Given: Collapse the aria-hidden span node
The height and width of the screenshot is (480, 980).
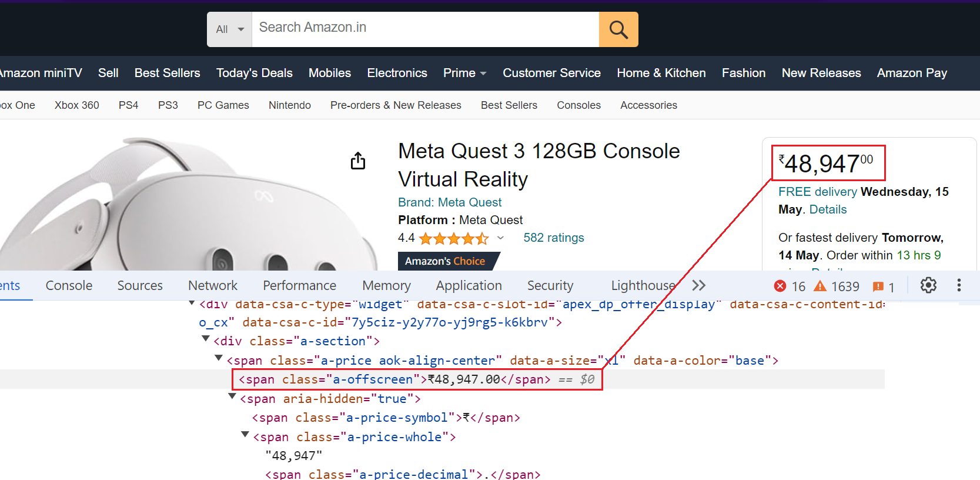Looking at the screenshot, I should click(232, 397).
